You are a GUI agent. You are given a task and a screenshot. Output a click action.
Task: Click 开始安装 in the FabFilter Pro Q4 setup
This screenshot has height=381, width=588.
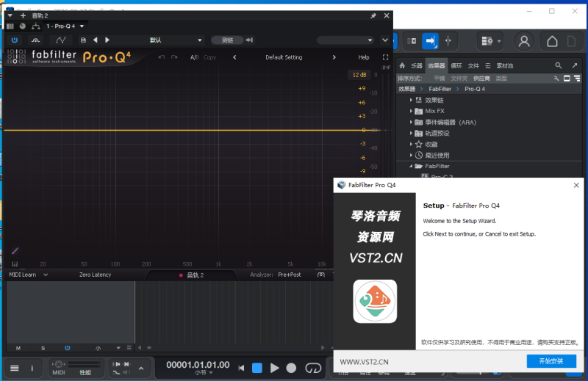click(551, 361)
